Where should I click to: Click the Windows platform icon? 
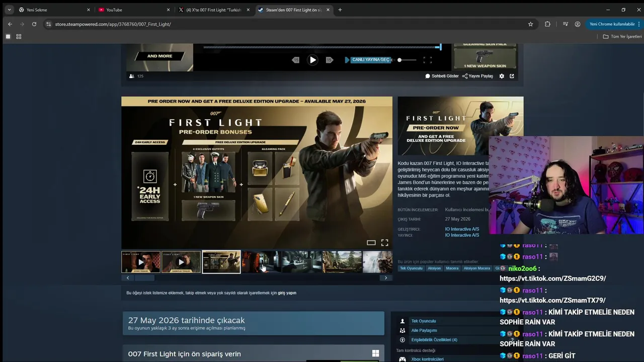375,354
